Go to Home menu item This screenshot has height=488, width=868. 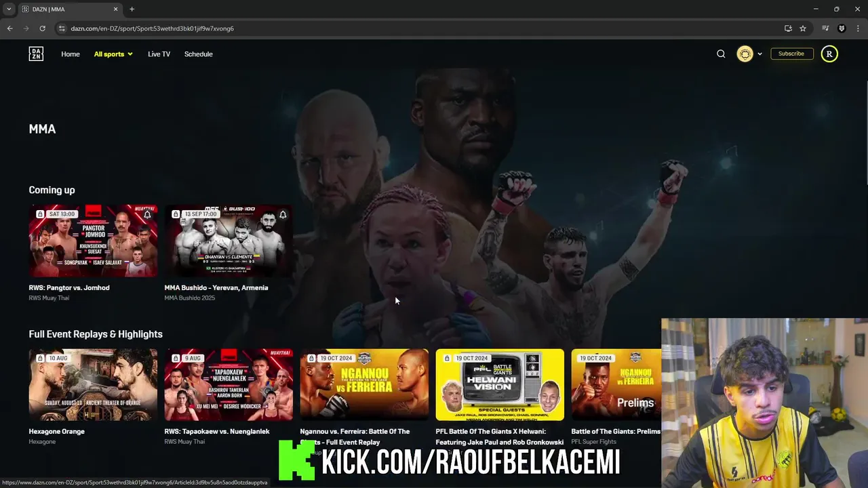[x=71, y=54]
